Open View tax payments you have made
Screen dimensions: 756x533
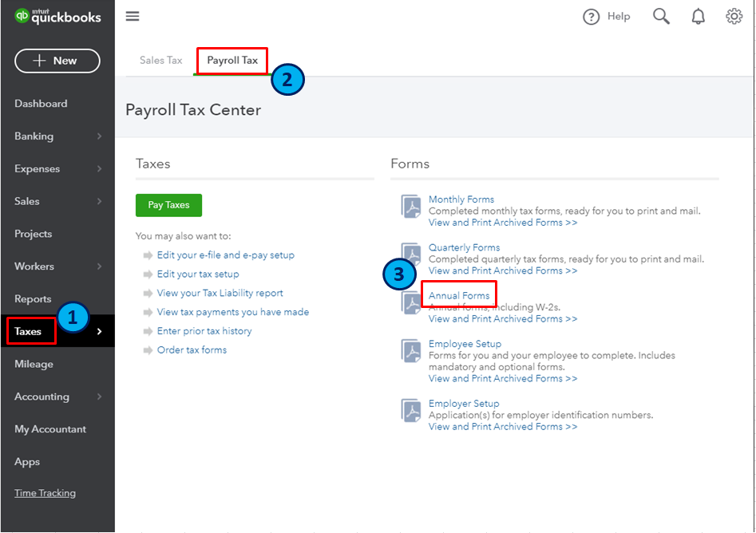(x=233, y=312)
